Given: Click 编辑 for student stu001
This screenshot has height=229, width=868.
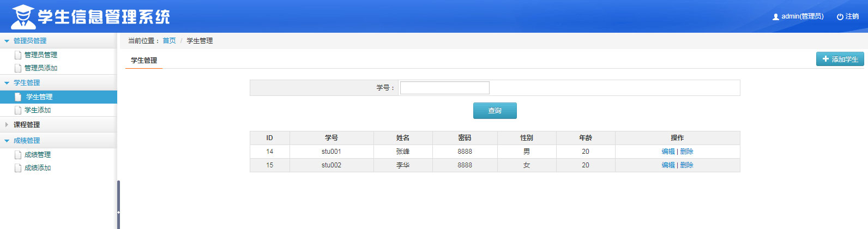Looking at the screenshot, I should pos(668,152).
